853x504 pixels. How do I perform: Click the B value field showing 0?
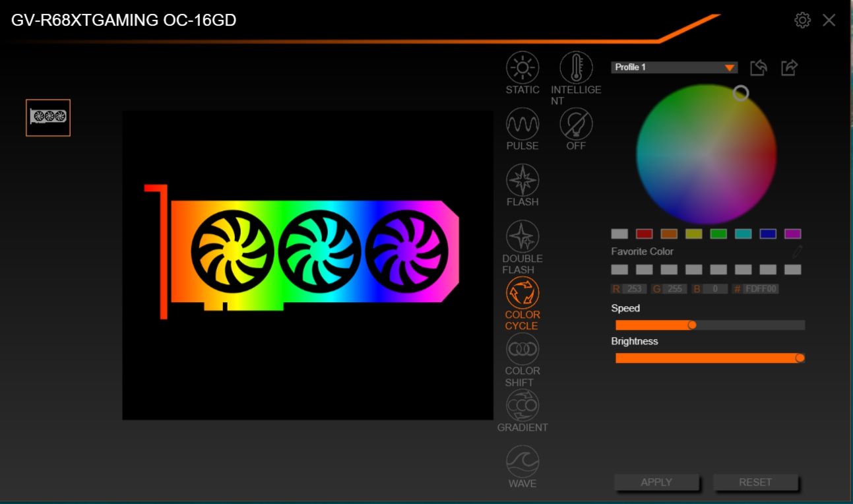(715, 289)
